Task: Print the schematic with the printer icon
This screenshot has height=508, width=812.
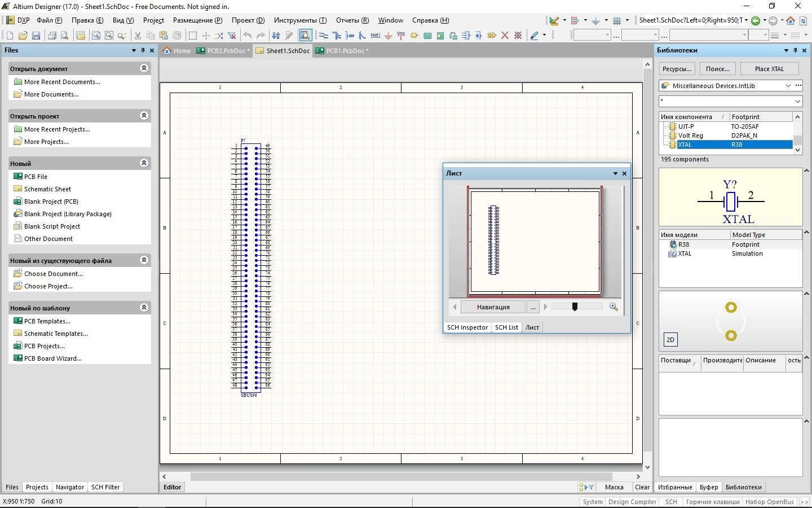Action: click(x=52, y=36)
